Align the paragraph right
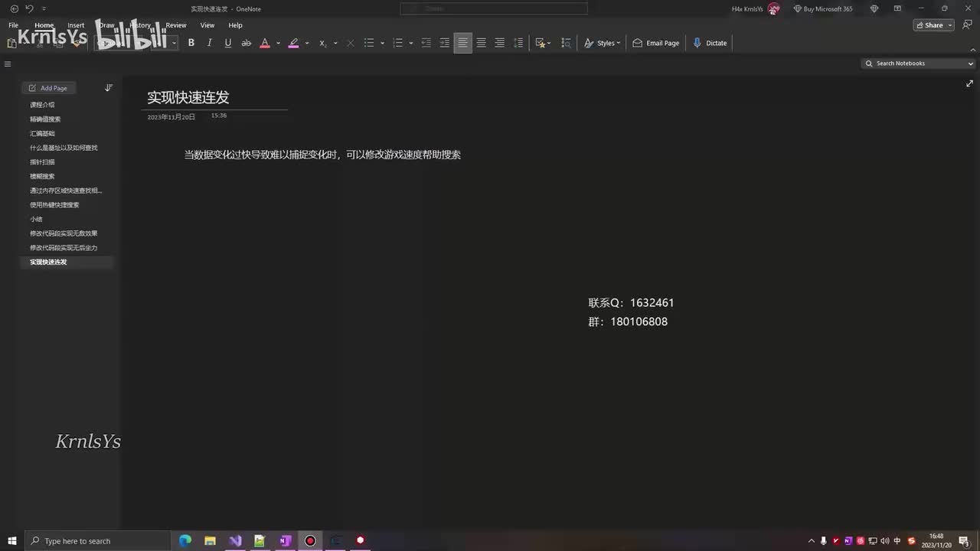Screen dimensions: 980x551 [x=499, y=43]
